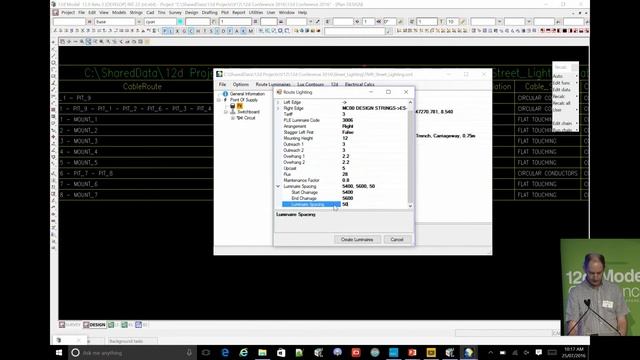The image size is (640, 360).
Task: Toggle the C snap button
Action: [191, 31]
